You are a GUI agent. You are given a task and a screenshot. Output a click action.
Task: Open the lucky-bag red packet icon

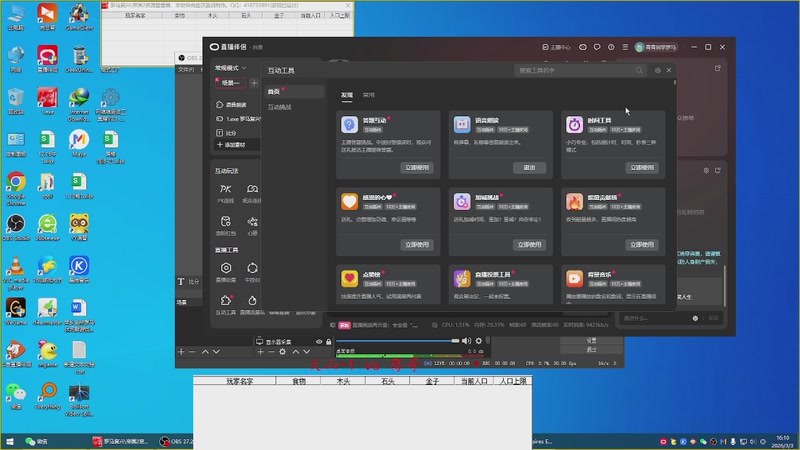226,221
